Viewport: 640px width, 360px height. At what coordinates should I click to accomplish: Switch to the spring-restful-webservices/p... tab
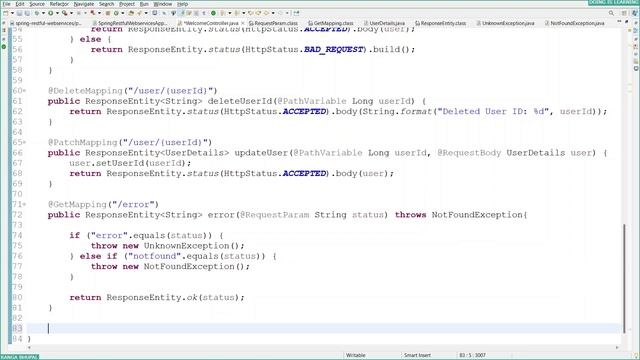point(46,23)
